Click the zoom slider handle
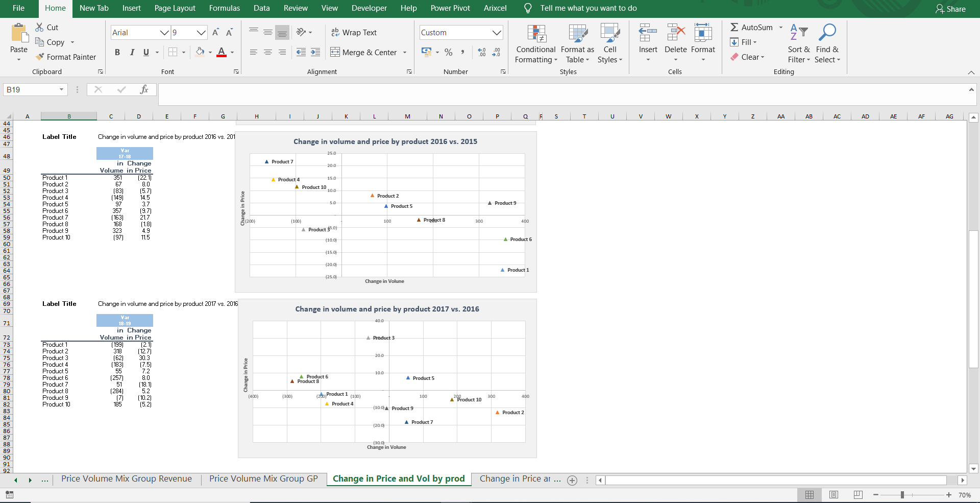Viewport: 980px width, 503px height. click(x=902, y=495)
